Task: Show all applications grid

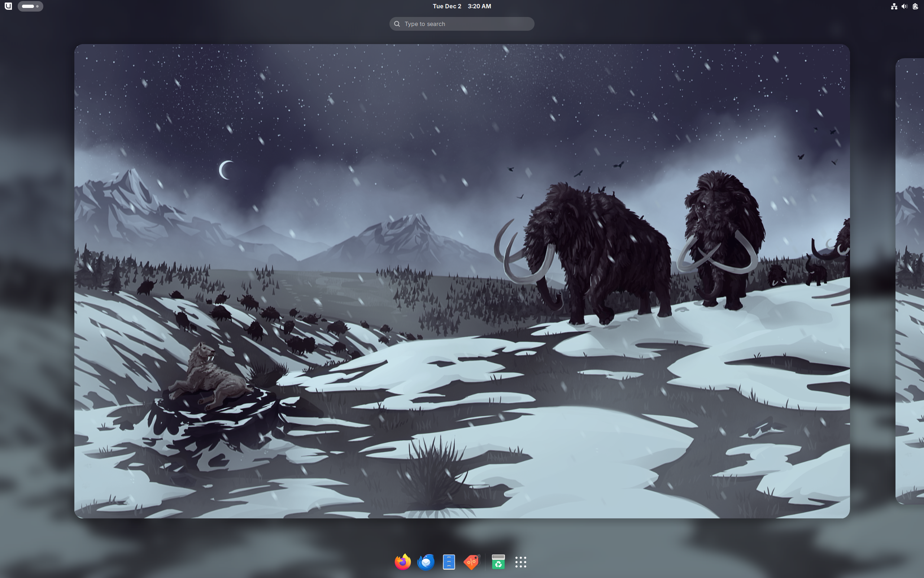Action: [521, 561]
